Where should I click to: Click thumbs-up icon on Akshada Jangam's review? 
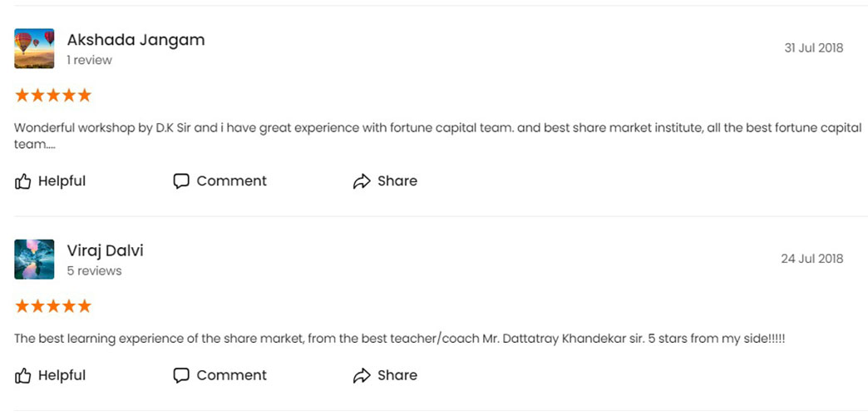(22, 181)
